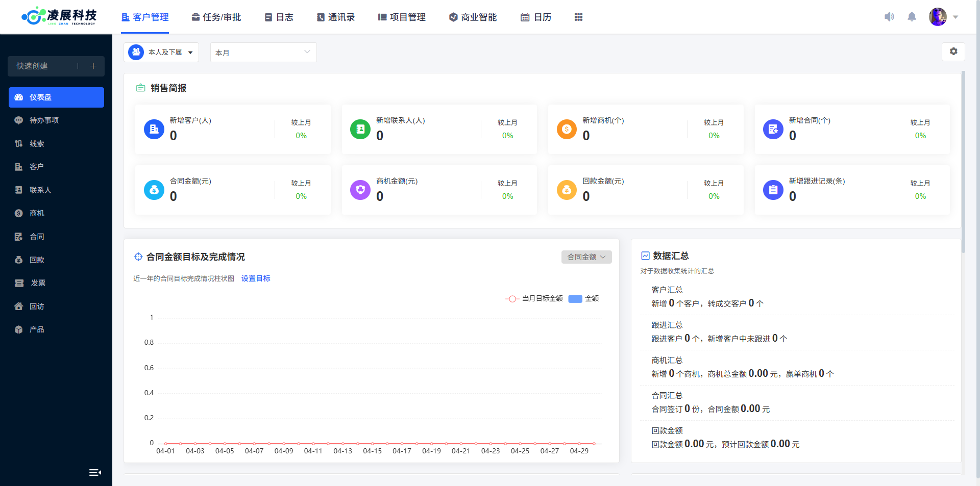
Task: Open the apps grid menu icon
Action: (578, 17)
